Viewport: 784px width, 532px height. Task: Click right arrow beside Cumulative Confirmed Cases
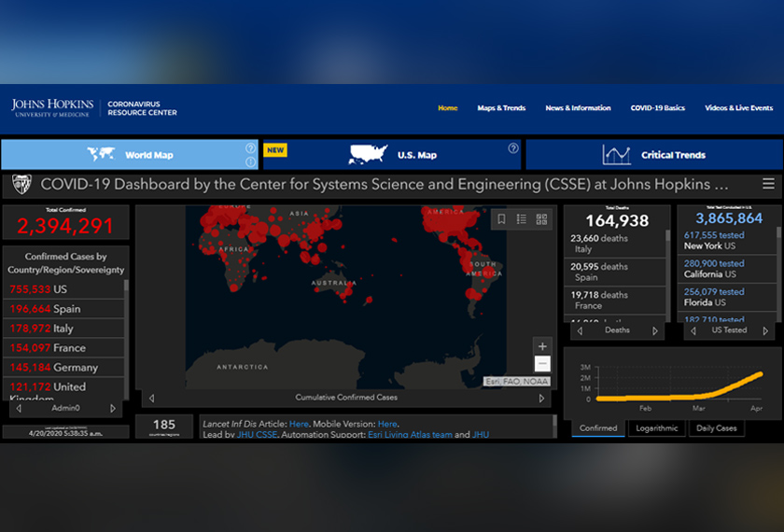click(541, 399)
